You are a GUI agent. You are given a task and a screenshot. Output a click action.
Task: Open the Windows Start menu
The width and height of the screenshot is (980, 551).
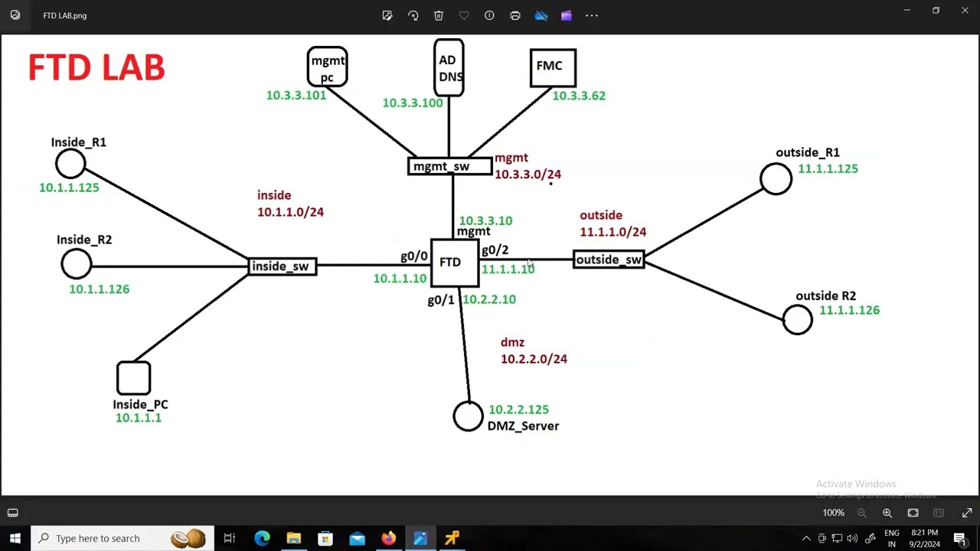[x=15, y=538]
